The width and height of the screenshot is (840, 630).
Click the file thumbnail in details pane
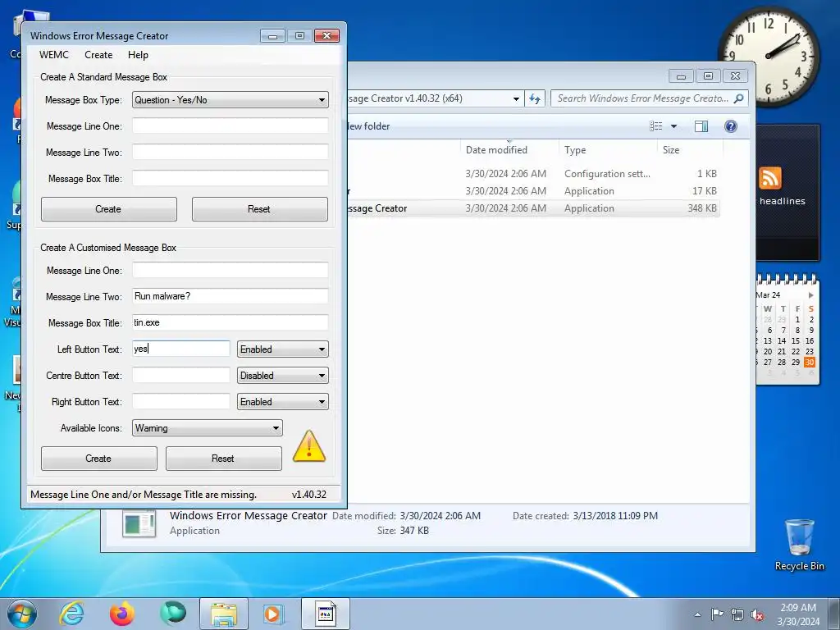[x=139, y=523]
